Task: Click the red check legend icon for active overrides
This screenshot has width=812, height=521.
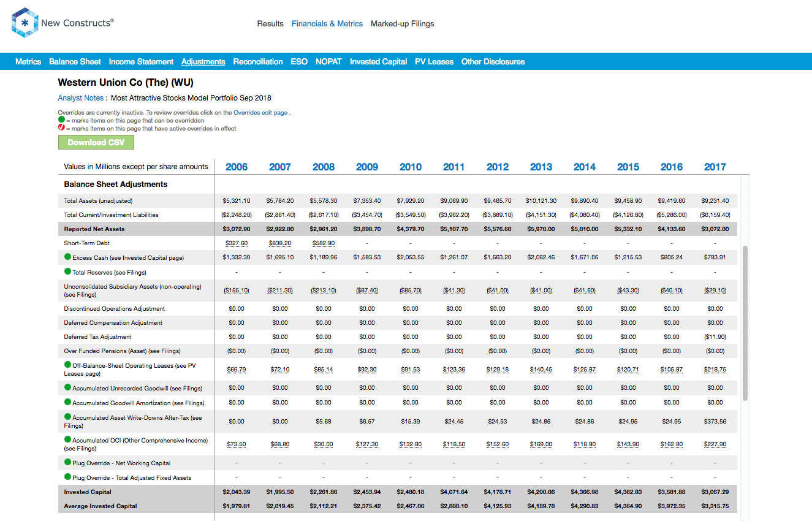Action: point(61,128)
